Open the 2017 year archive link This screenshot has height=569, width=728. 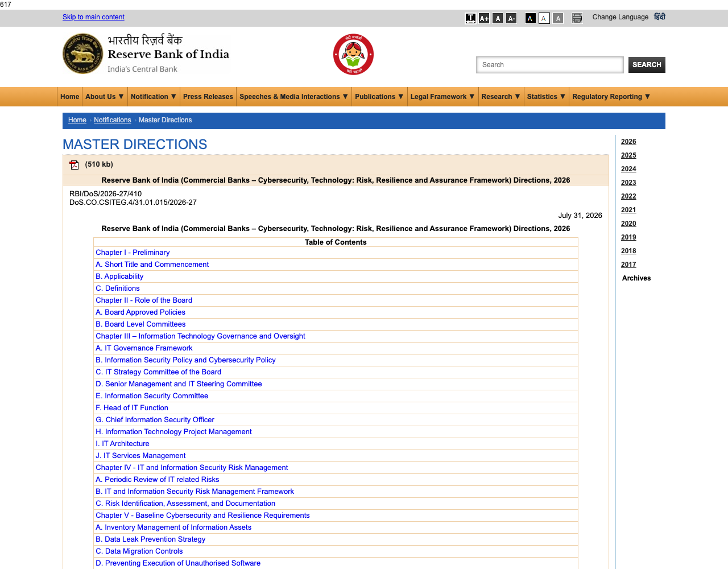[628, 265]
